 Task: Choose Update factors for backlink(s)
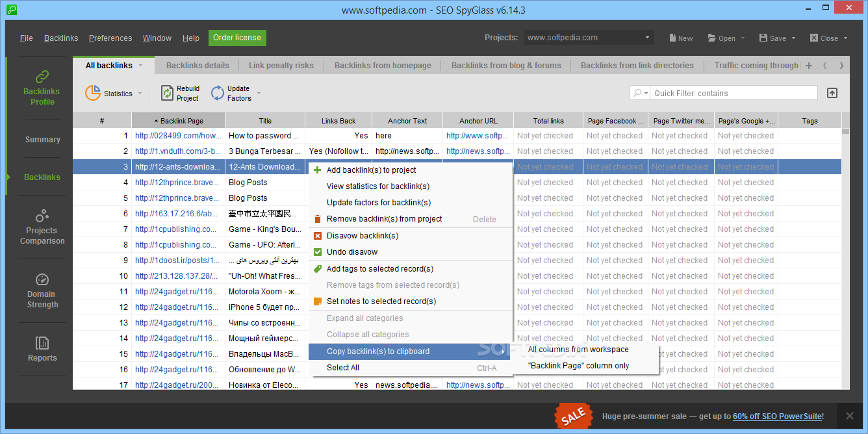coord(411,203)
